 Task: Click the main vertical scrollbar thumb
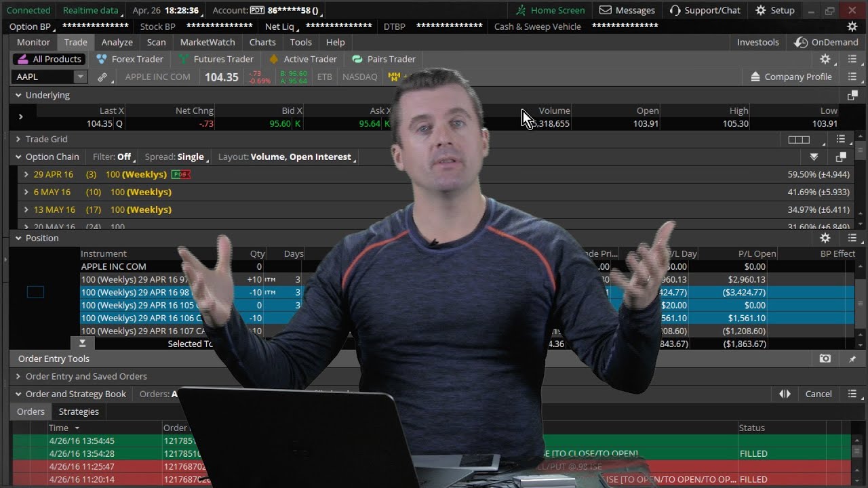(861, 150)
